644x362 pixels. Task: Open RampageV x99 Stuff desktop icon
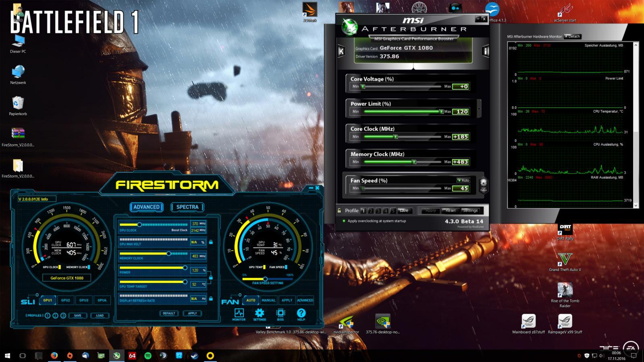pos(565,324)
